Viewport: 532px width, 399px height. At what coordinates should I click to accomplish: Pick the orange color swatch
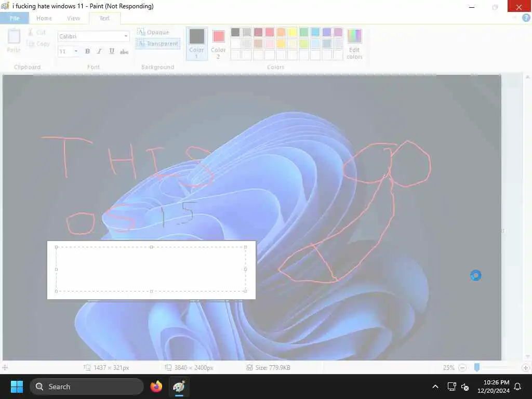281,32
